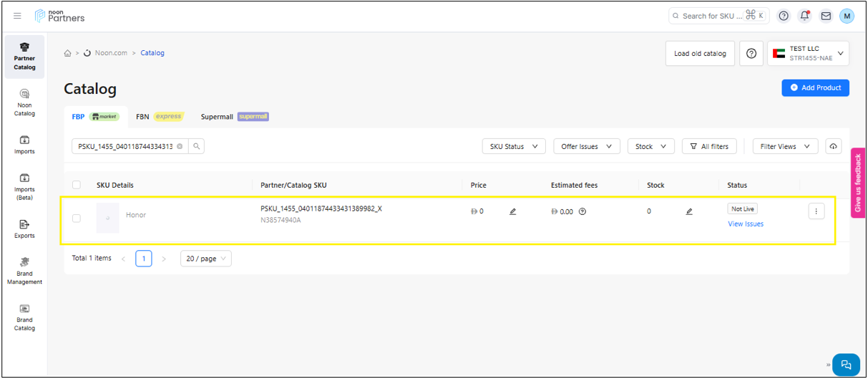Click the Add Product button

click(815, 87)
